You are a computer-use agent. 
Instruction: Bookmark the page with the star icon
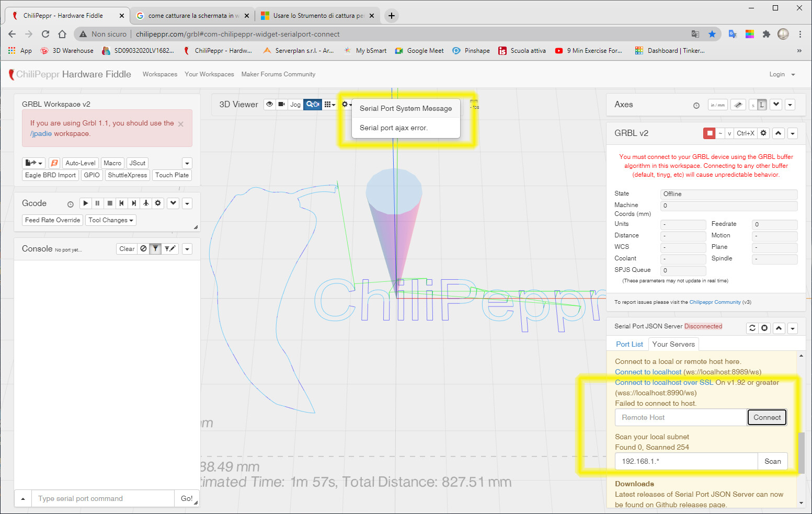(x=712, y=34)
